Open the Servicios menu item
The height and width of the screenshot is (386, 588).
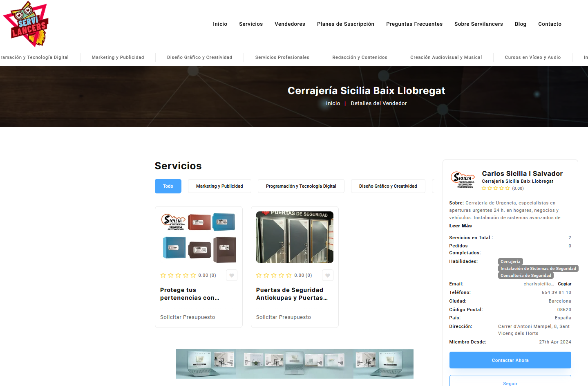[251, 24]
